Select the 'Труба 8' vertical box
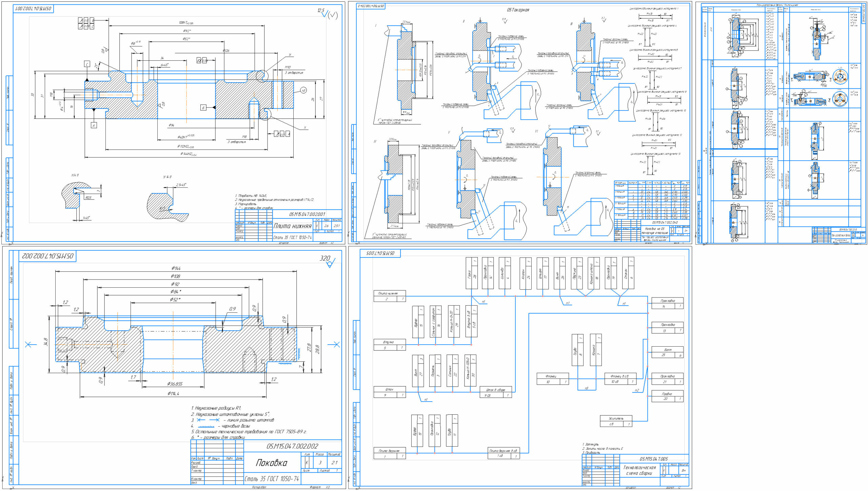Screen dimensions: 868x491 (x=578, y=350)
